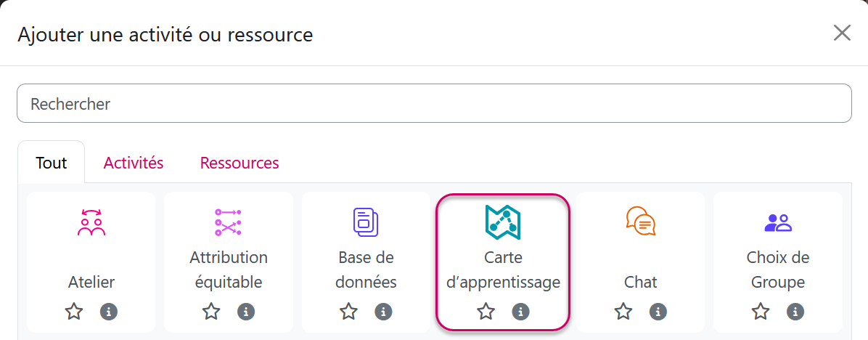
Task: Star Atelier as a favorite
Action: tap(74, 312)
